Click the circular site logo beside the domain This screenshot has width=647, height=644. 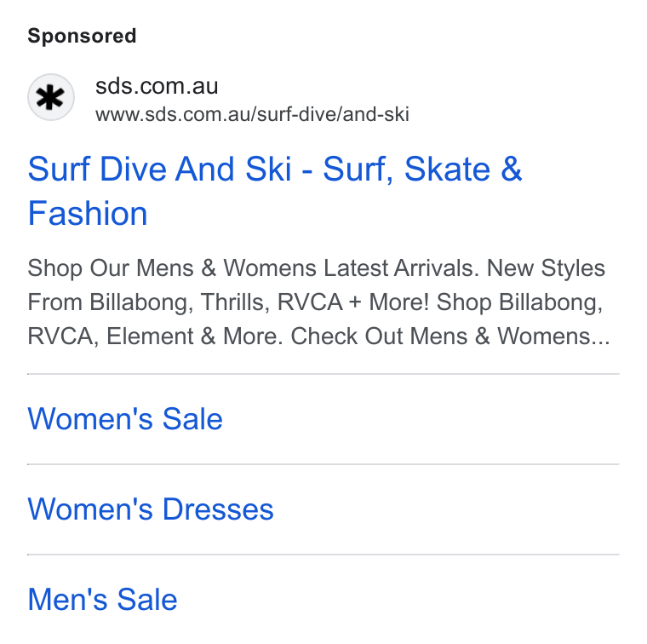pos(51,97)
